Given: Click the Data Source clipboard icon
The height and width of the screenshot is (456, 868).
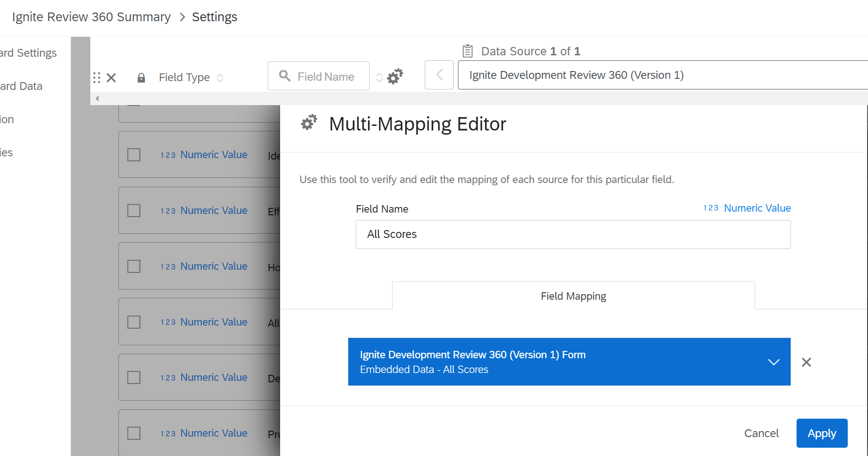Looking at the screenshot, I should 468,51.
